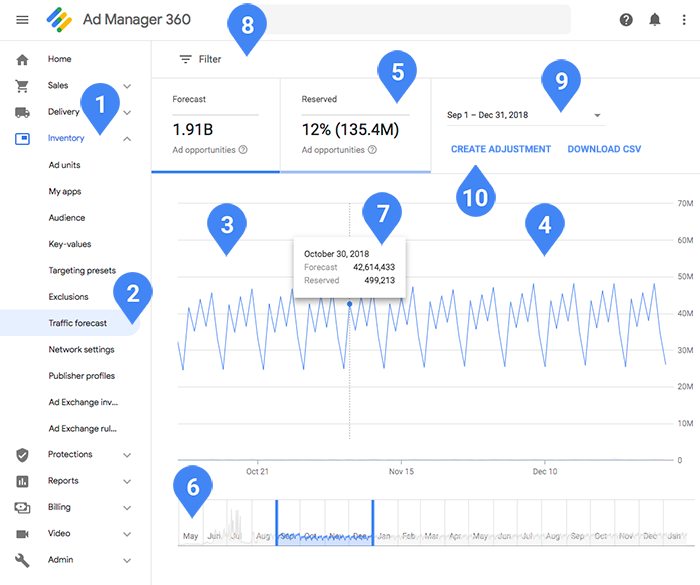This screenshot has width=700, height=585.
Task: Expand the Sales section chevron
Action: click(x=127, y=86)
